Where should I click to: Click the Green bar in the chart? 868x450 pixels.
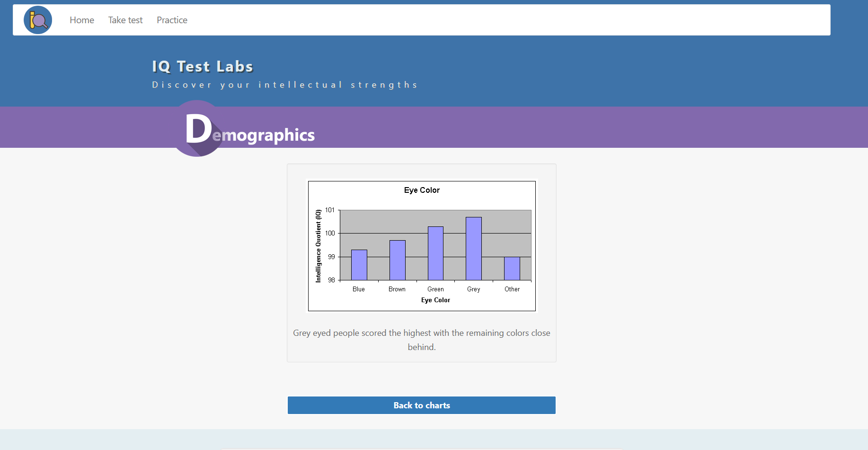435,253
